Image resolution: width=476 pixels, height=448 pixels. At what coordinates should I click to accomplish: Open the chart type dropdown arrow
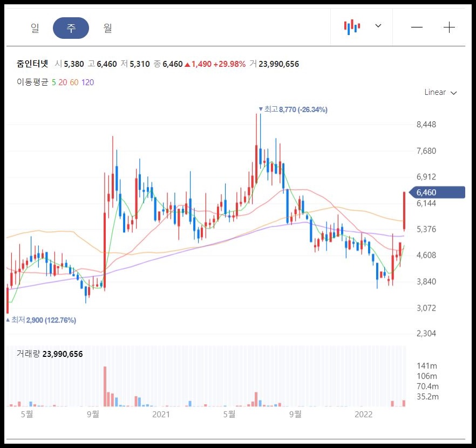pos(378,26)
